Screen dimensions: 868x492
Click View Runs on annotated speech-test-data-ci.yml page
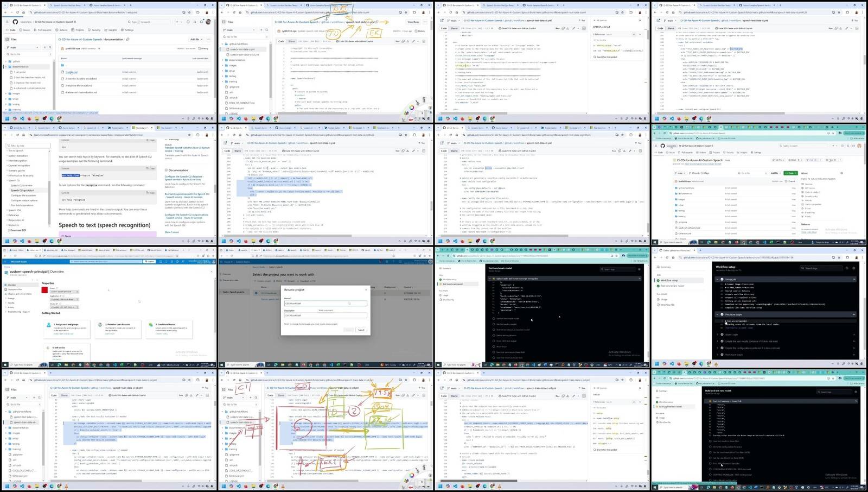(x=413, y=22)
